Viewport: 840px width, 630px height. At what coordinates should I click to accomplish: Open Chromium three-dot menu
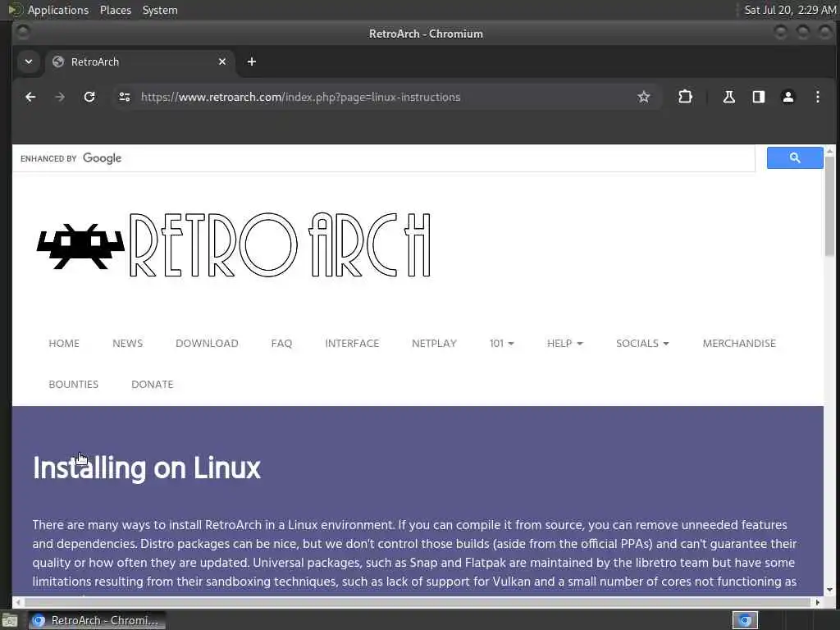pyautogui.click(x=818, y=97)
